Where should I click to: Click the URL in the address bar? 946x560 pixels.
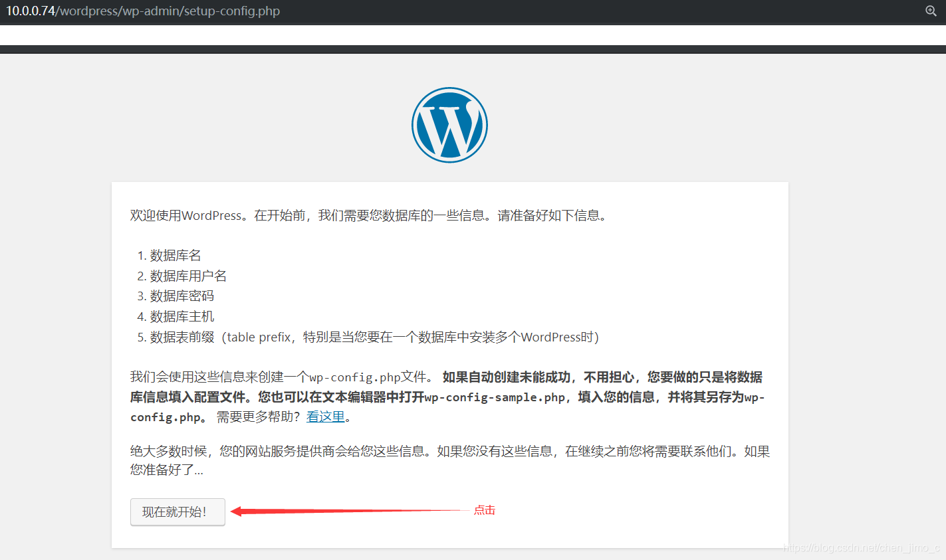click(x=143, y=11)
